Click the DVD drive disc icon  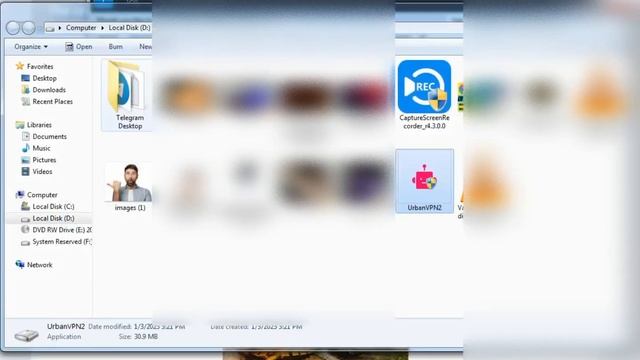pyautogui.click(x=25, y=230)
